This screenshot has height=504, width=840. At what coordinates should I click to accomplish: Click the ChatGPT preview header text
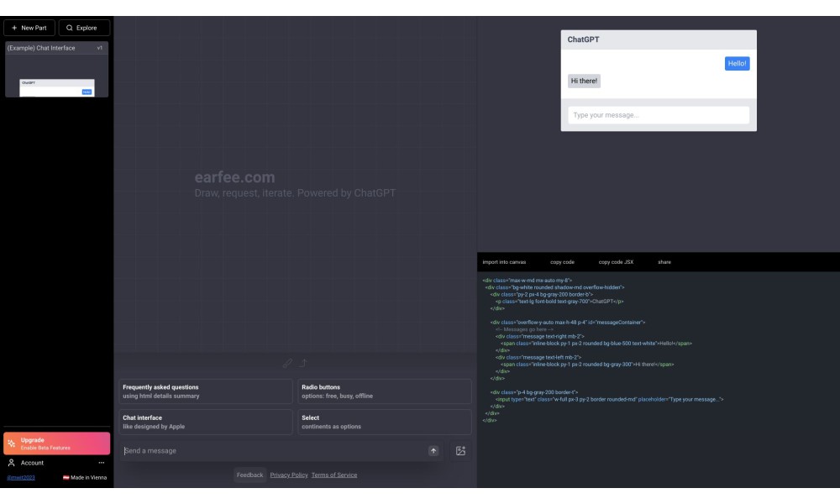(584, 39)
